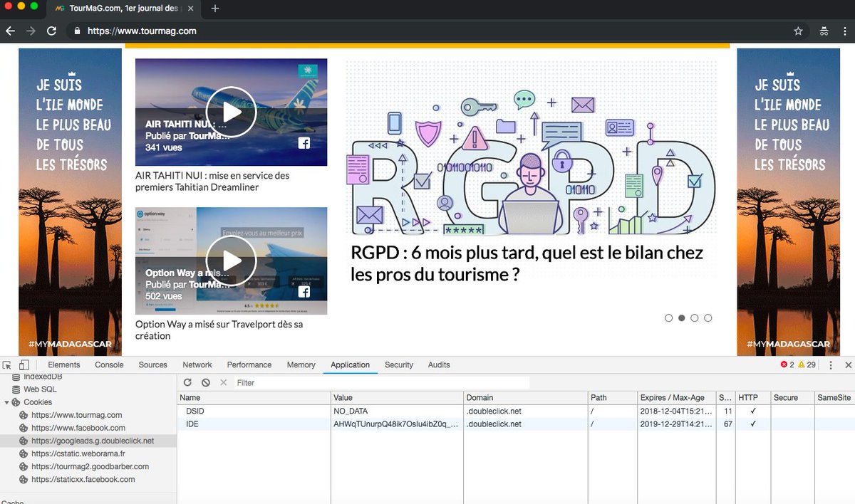Sort cookies by the Secure column header
The image size is (855, 504).
click(792, 397)
